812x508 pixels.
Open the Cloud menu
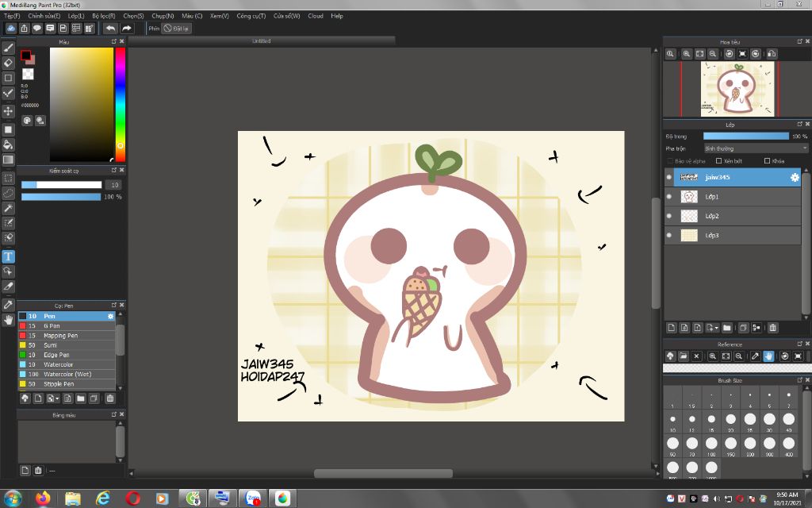pyautogui.click(x=316, y=16)
